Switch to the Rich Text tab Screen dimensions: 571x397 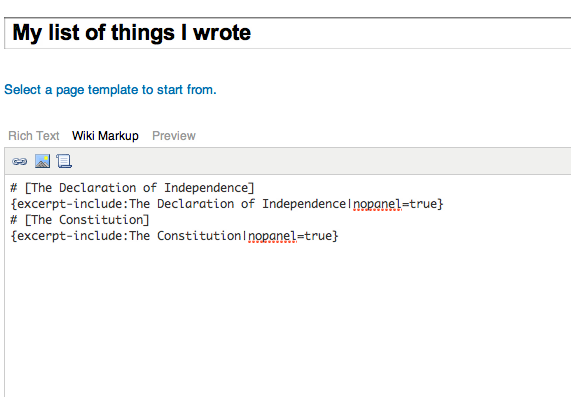point(34,136)
